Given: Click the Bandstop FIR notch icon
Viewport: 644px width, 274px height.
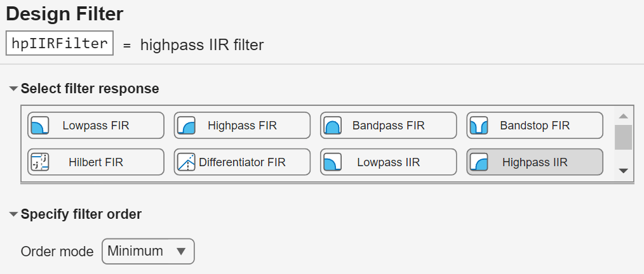Looking at the screenshot, I should point(478,126).
